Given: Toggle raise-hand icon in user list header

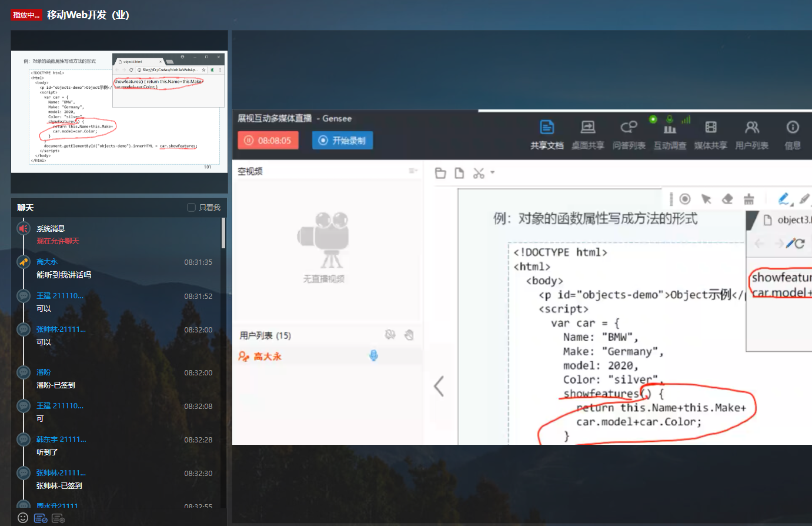Looking at the screenshot, I should [x=409, y=335].
